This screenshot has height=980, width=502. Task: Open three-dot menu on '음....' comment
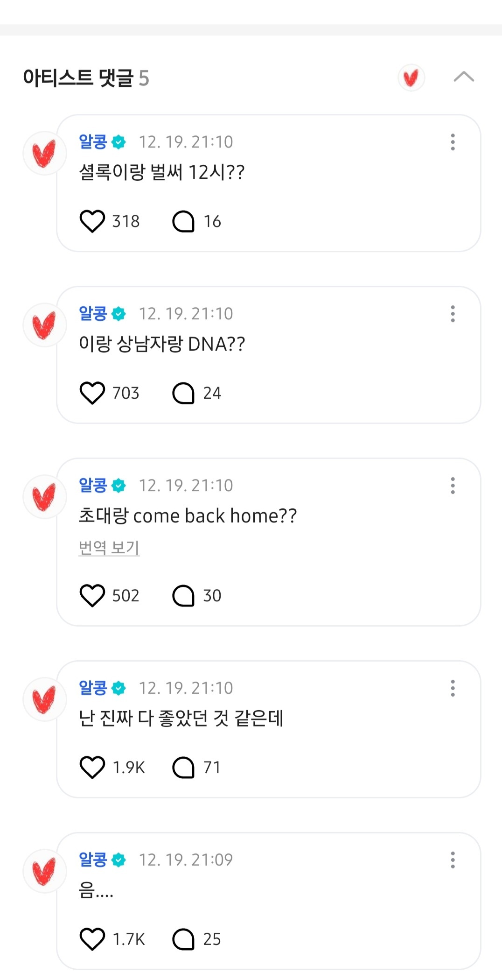tap(453, 860)
